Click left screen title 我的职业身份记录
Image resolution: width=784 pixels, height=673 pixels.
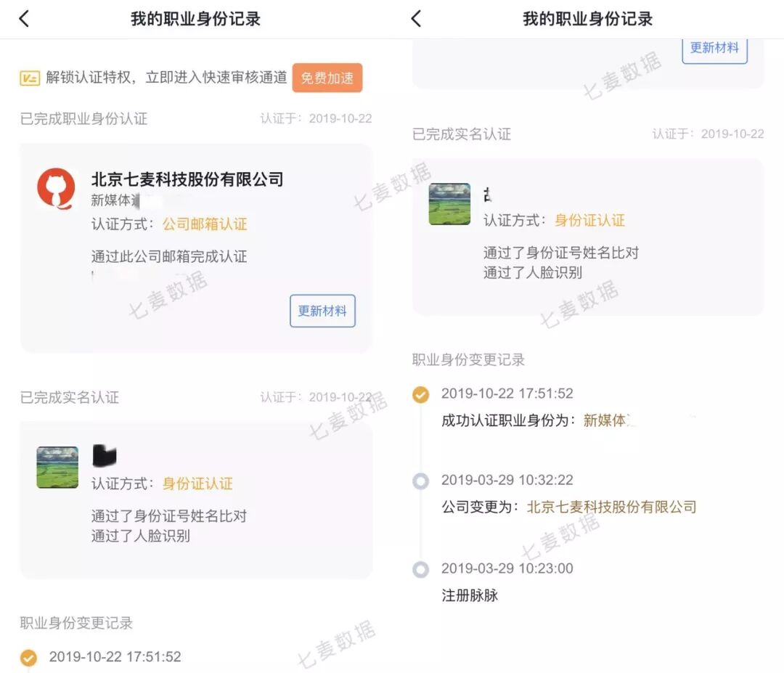(195, 19)
